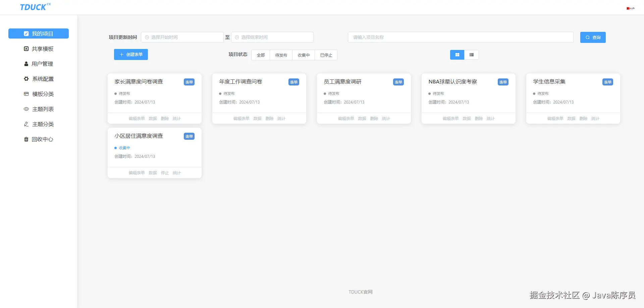The height and width of the screenshot is (308, 644).
Task: Click the trash icon beside 回收中心
Action: point(26,139)
